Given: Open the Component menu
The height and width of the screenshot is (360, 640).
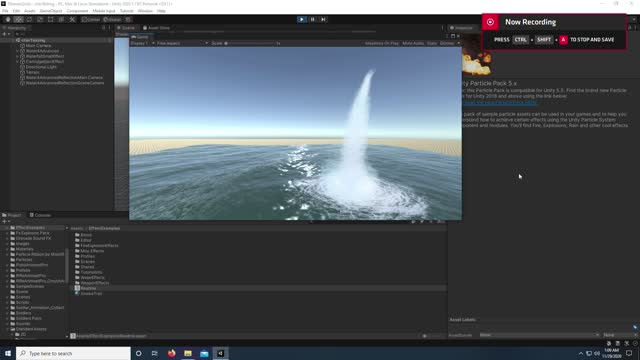Looking at the screenshot, I should (77, 11).
